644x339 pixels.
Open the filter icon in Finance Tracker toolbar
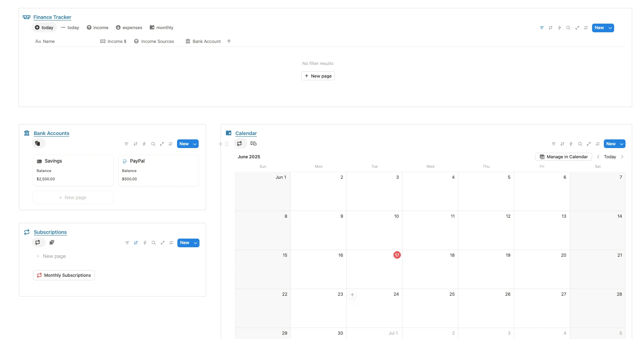(x=542, y=28)
